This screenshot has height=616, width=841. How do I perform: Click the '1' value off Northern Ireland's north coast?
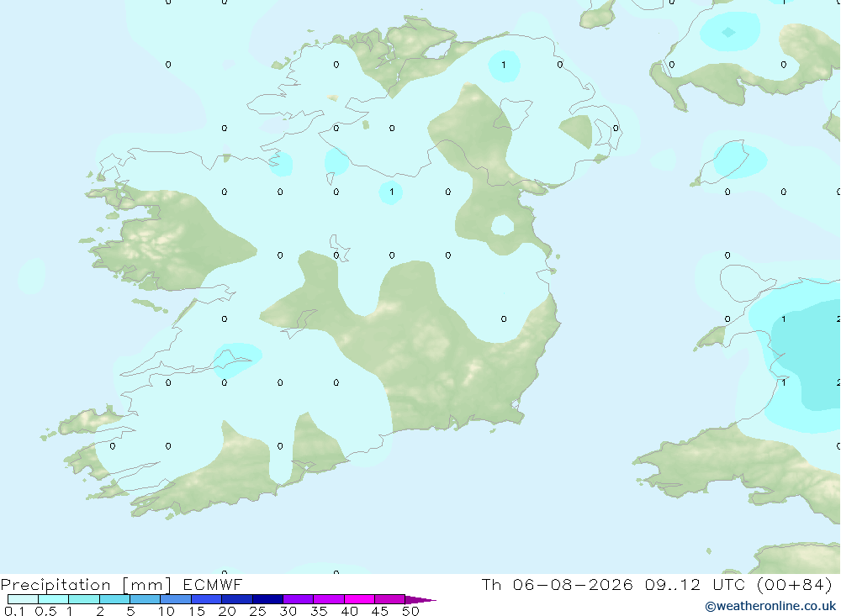[503, 65]
